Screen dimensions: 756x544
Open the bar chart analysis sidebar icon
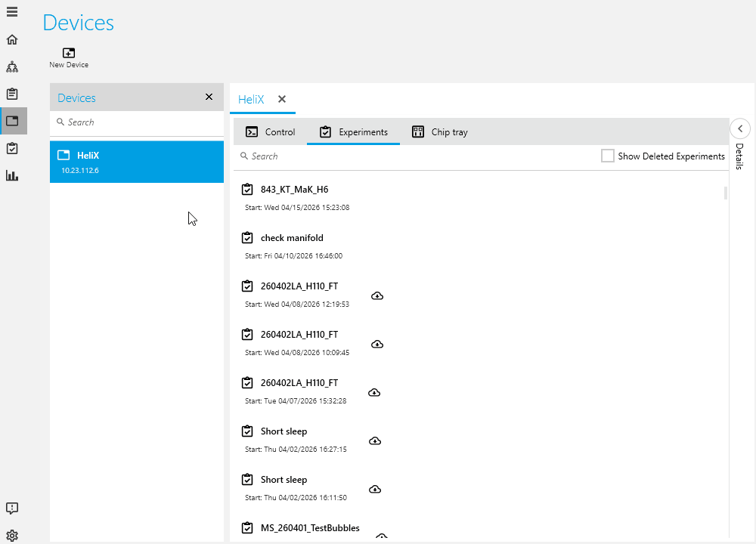pyautogui.click(x=12, y=175)
